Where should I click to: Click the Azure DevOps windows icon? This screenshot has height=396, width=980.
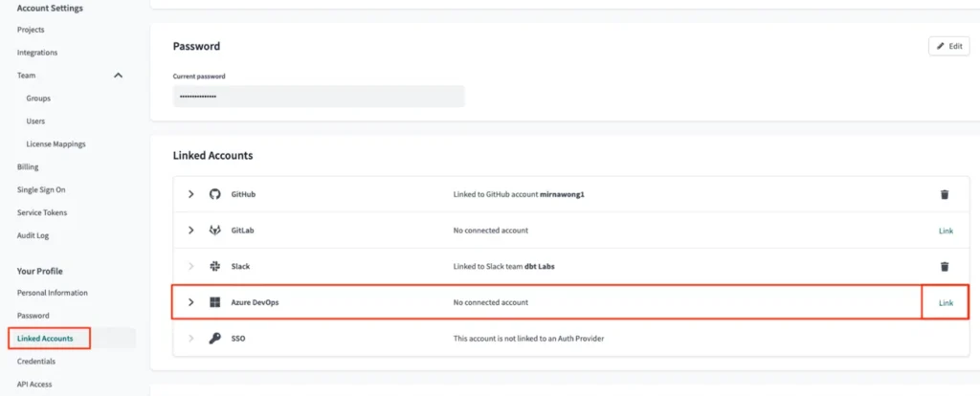pyautogui.click(x=215, y=303)
